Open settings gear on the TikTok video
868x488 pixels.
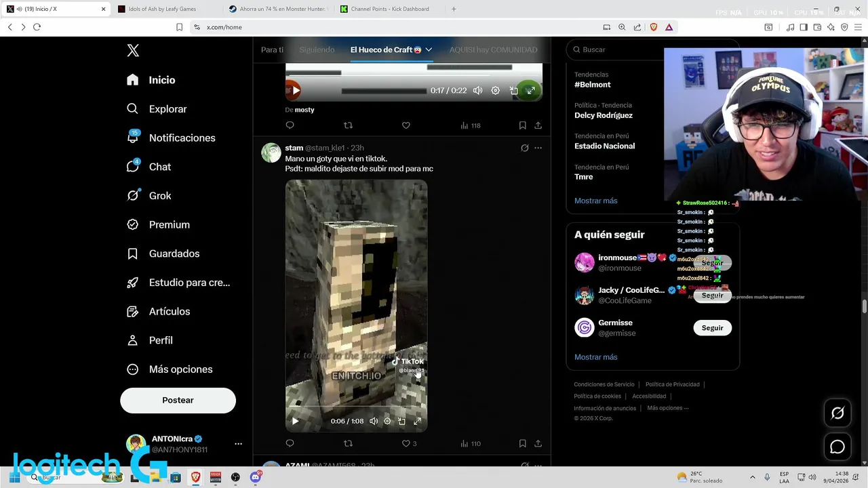point(387,421)
